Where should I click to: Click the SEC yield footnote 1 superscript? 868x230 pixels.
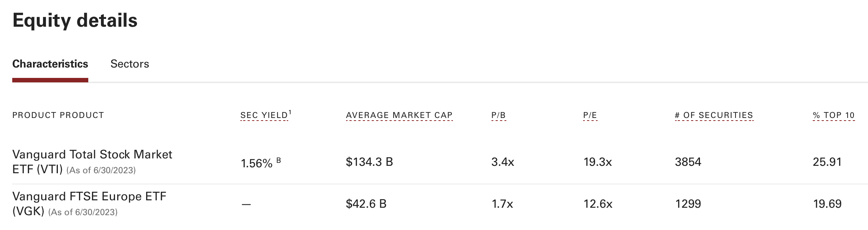[290, 112]
